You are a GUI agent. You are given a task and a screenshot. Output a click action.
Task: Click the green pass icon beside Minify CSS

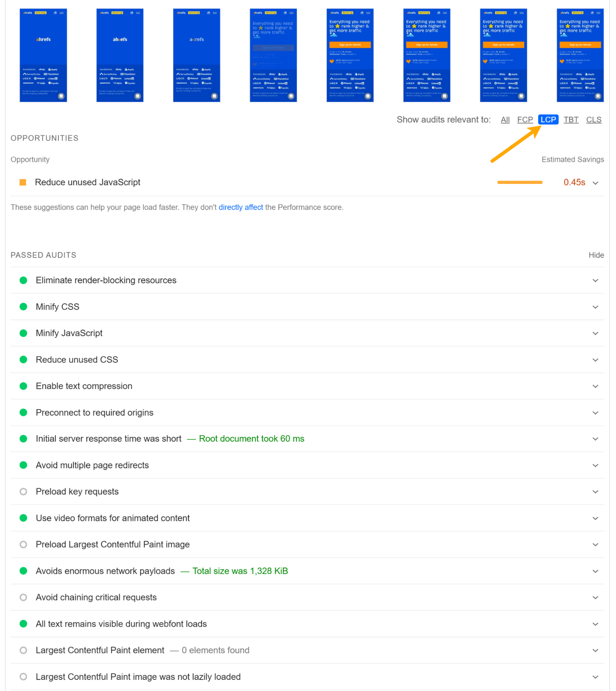(23, 307)
